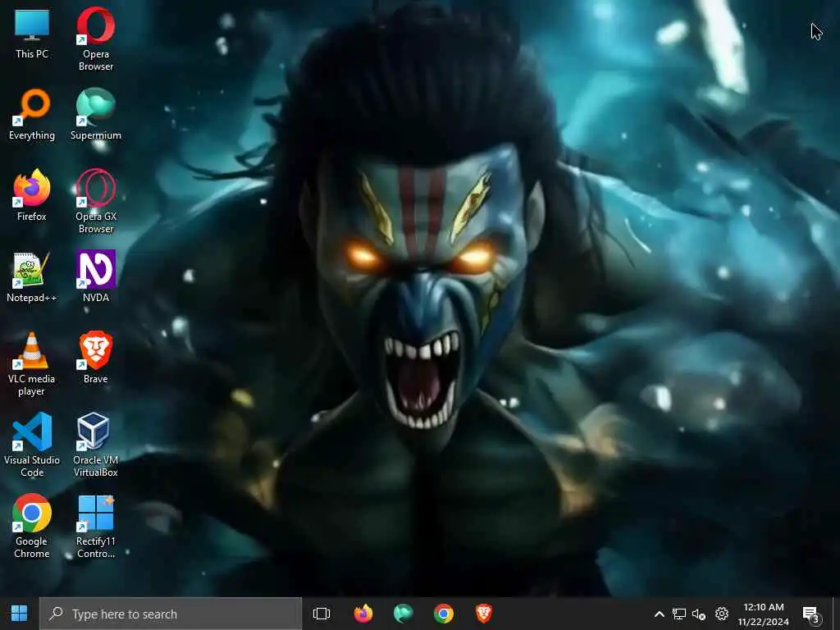Launch Google Chrome from the taskbar
Image resolution: width=840 pixels, height=630 pixels.
(444, 614)
